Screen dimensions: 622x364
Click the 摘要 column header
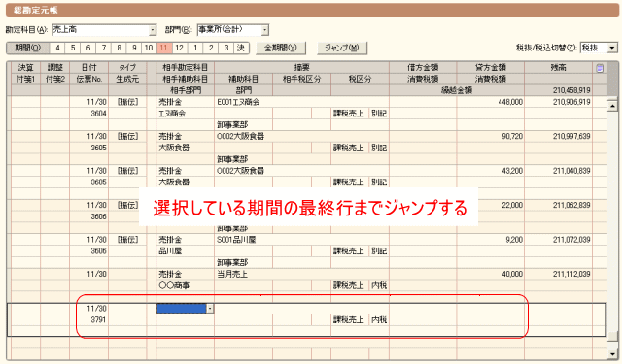pos(301,68)
